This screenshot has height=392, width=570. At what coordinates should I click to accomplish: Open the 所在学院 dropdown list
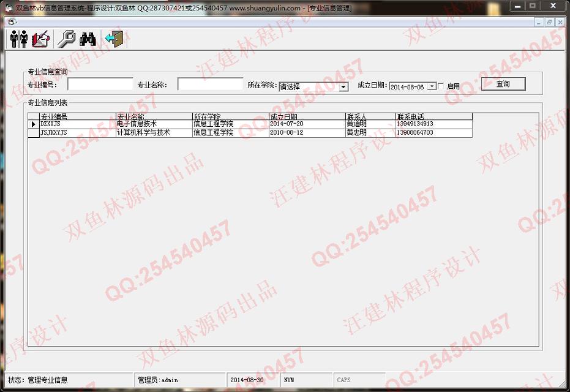(343, 87)
